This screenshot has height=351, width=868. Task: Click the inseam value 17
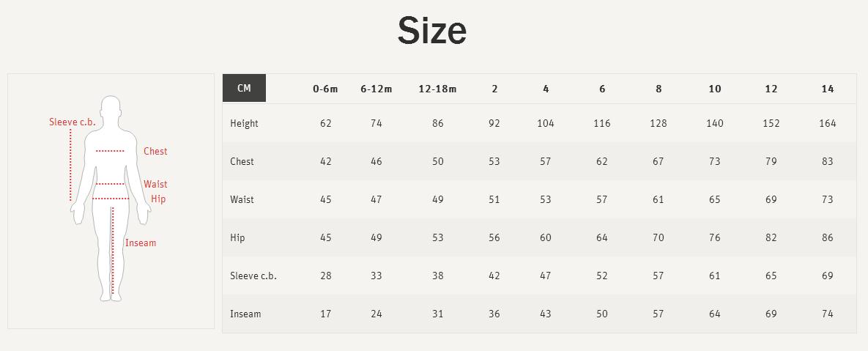pyautogui.click(x=325, y=314)
